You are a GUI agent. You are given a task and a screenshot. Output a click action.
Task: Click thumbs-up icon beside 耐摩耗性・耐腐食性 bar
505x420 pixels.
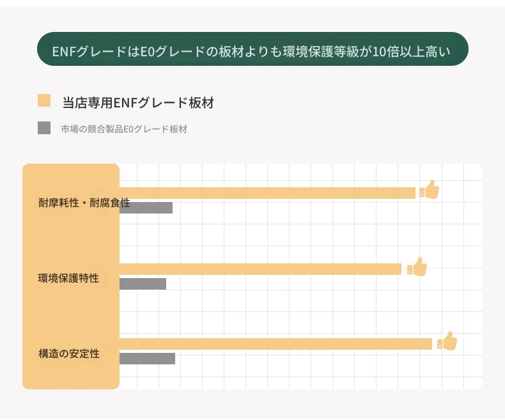point(430,191)
